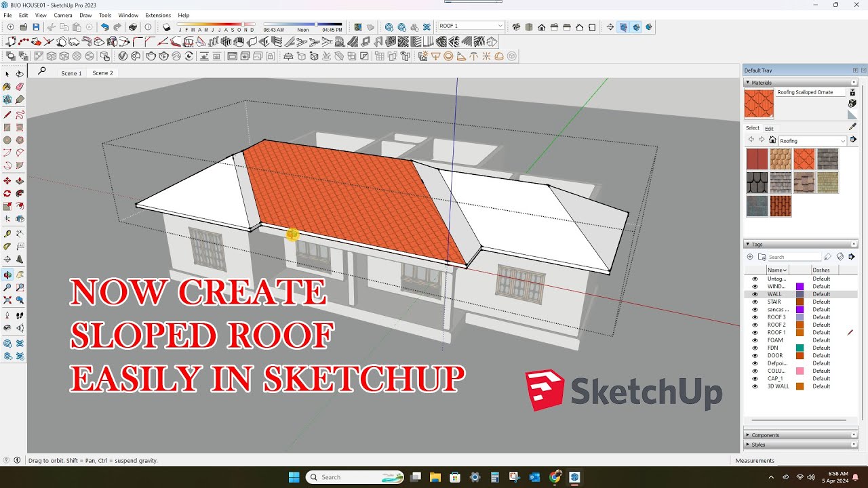The width and height of the screenshot is (868, 488).
Task: Select the Line pencil tool
Action: coord(7,114)
